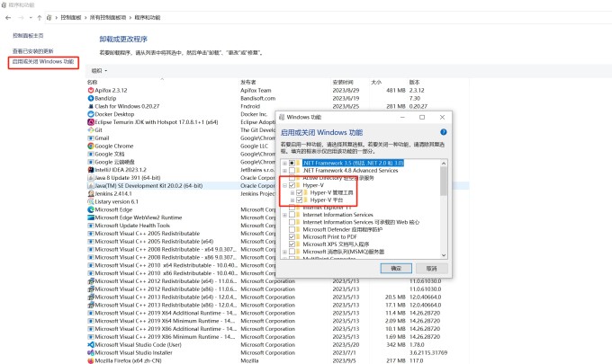Uncheck the Hyper-V 管理工具 checkbox
Image resolution: width=612 pixels, height=364 pixels.
point(300,192)
